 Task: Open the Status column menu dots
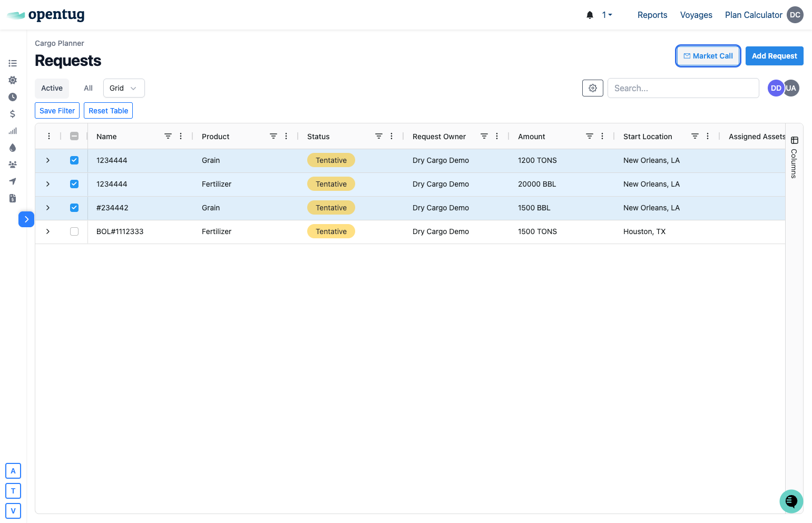[x=392, y=136]
